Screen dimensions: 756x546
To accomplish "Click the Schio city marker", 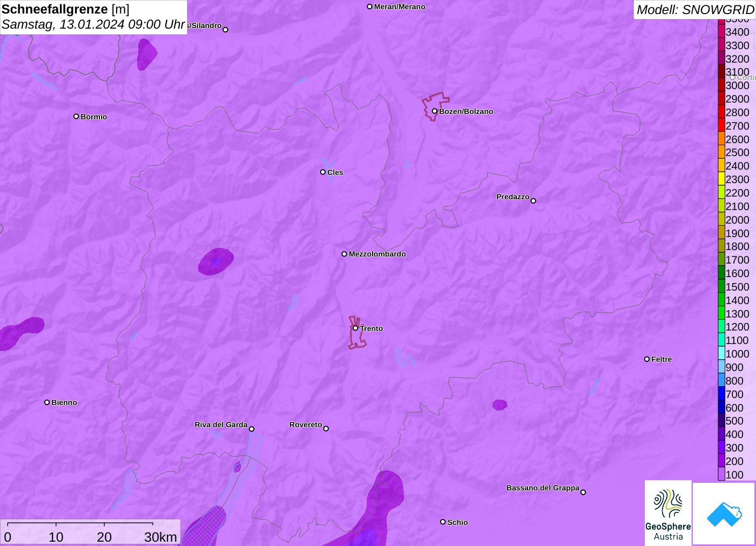I will [443, 522].
